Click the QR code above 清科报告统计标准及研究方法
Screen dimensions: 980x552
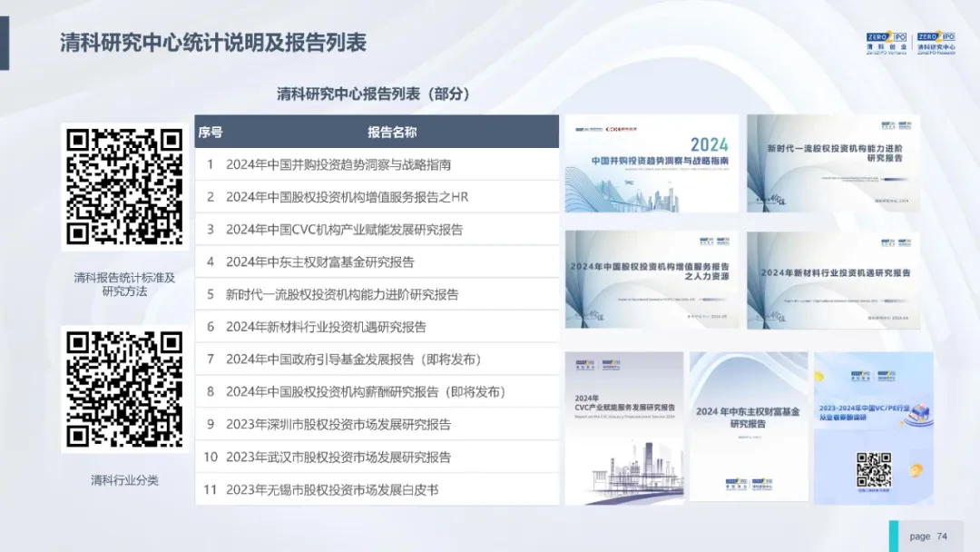[124, 186]
